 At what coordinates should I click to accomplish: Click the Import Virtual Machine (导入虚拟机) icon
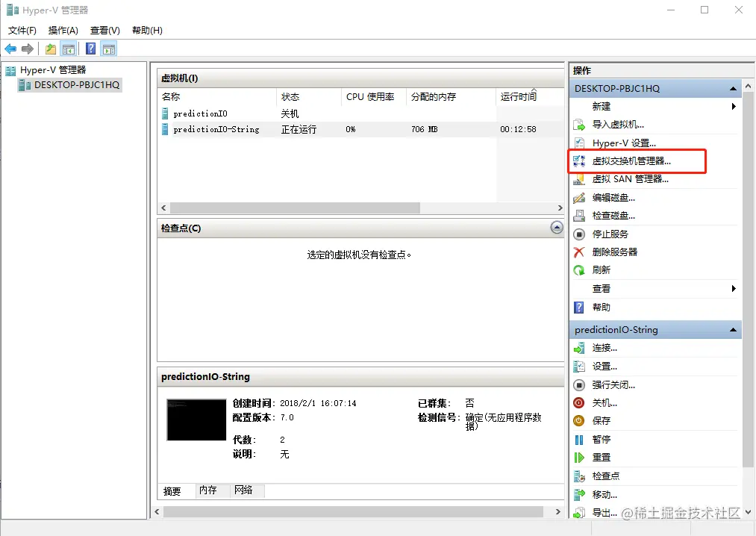pyautogui.click(x=579, y=125)
